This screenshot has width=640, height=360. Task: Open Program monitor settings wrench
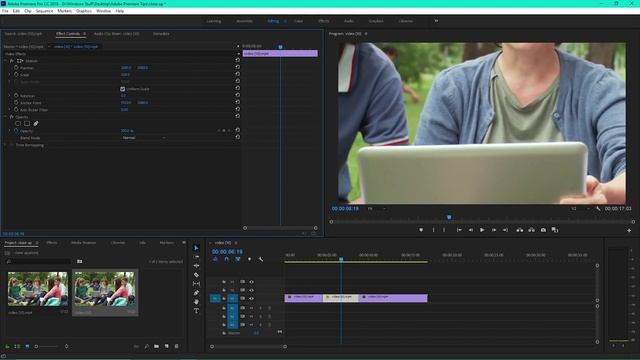point(598,209)
